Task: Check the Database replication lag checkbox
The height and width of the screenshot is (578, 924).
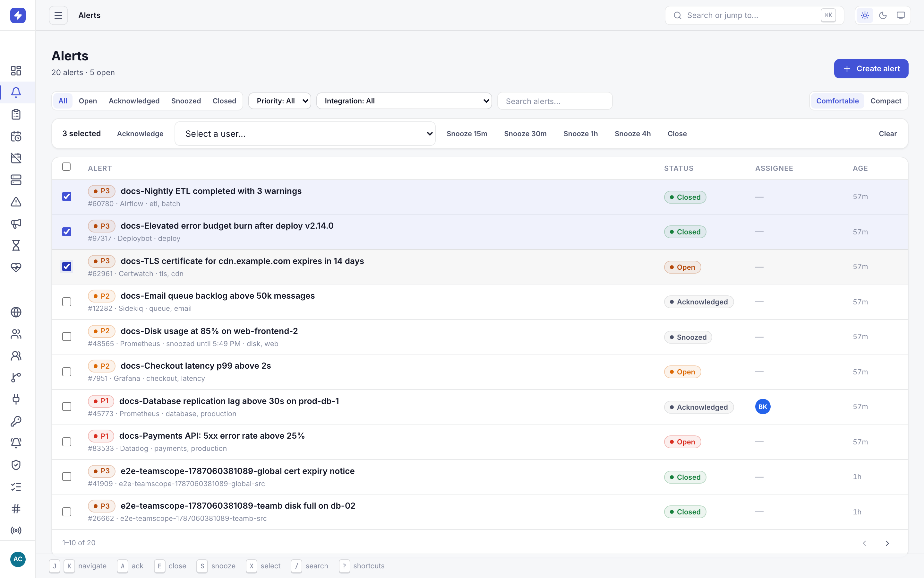Action: [x=67, y=406]
